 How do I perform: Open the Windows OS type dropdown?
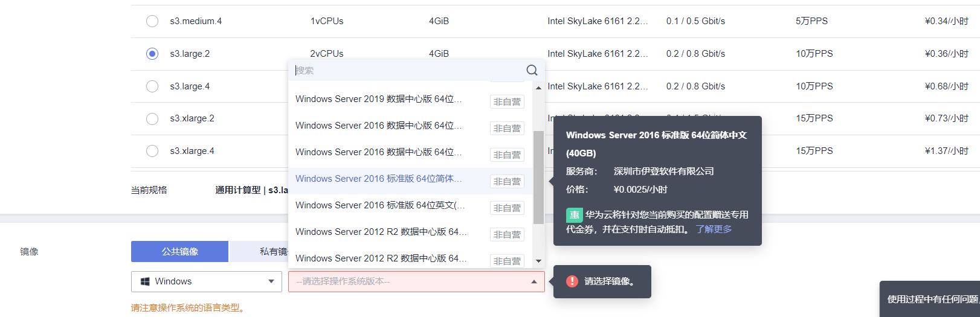(x=207, y=281)
